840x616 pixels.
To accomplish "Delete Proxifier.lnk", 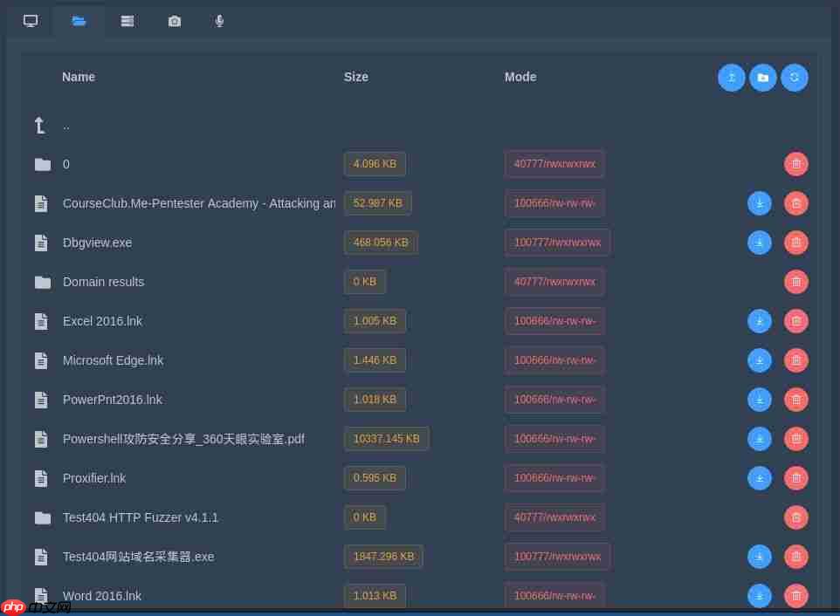I will coord(796,478).
